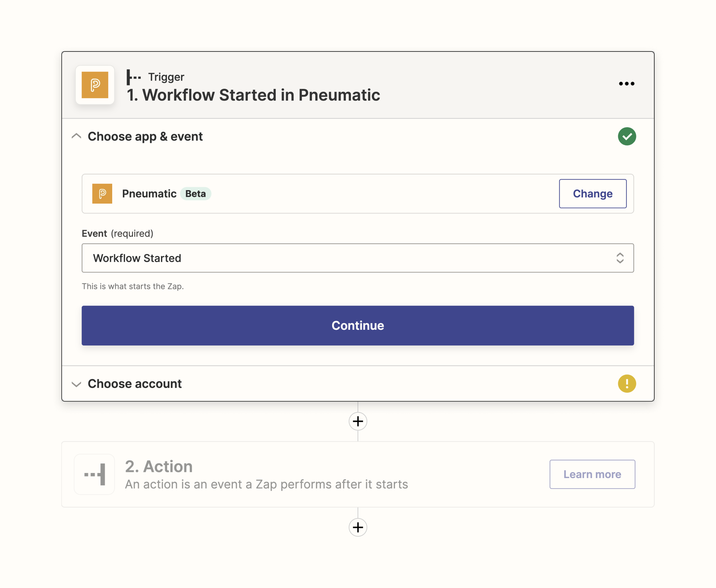Click the three-dot overflow menu icon
The width and height of the screenshot is (716, 588).
pos(627,83)
